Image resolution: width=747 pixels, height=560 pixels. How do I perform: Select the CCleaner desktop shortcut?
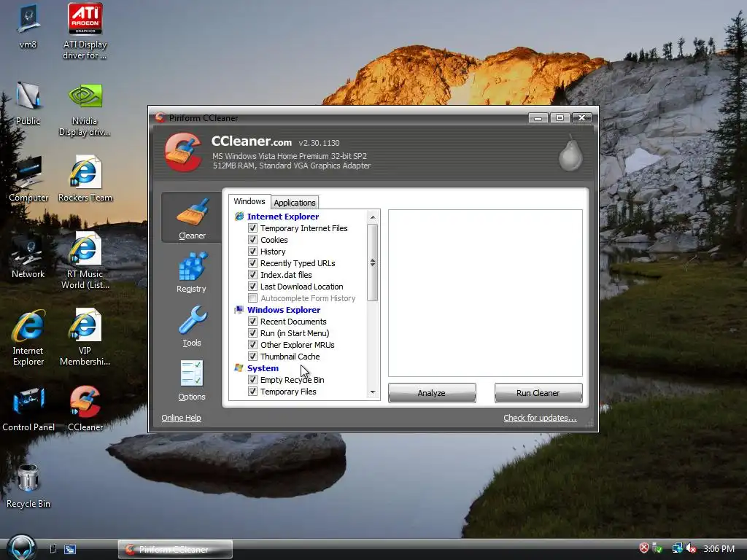click(x=85, y=409)
